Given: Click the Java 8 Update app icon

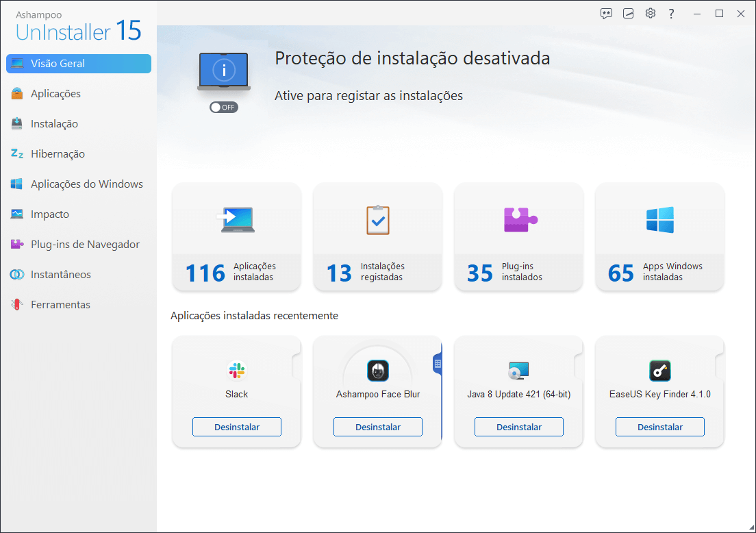Looking at the screenshot, I should 519,371.
